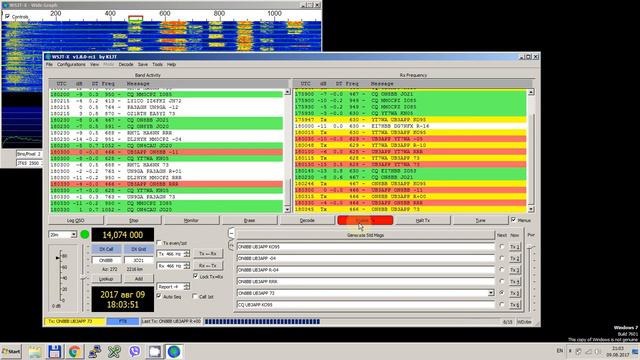The width and height of the screenshot is (640, 360).
Task: Click the Lookup button
Action: coord(106,279)
